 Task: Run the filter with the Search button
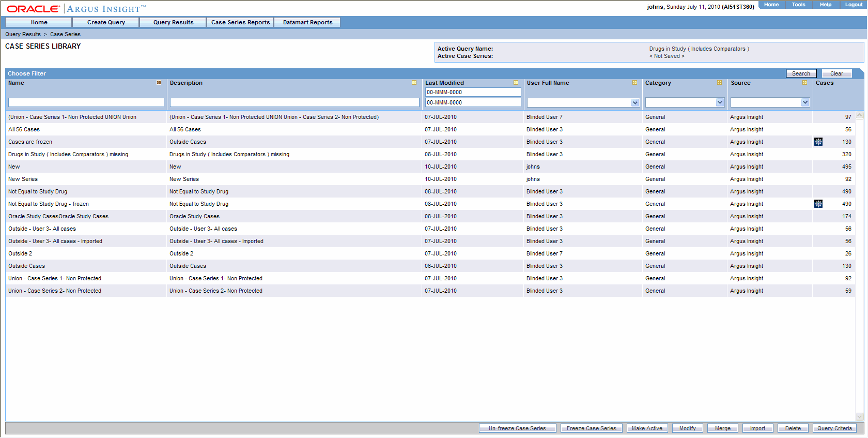(x=801, y=73)
